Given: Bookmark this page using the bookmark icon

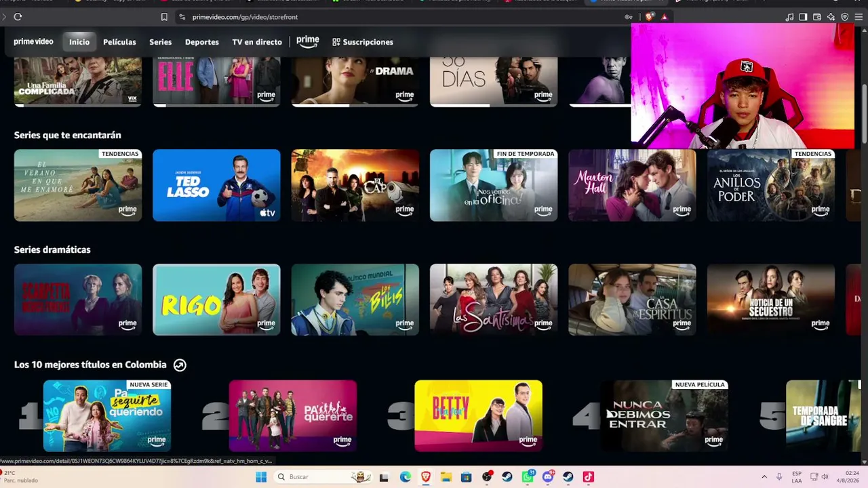Looking at the screenshot, I should click(x=164, y=17).
